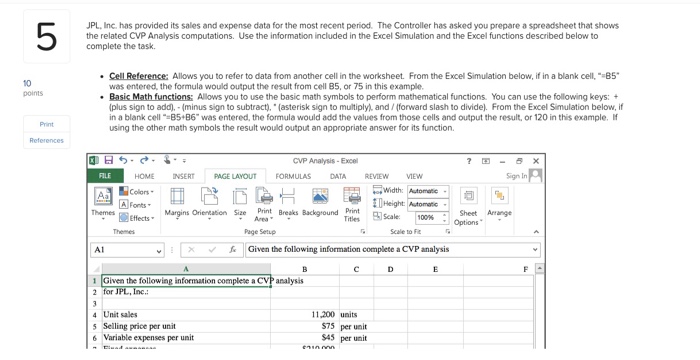This screenshot has width=700, height=360.
Task: Open the Margins options
Action: (x=177, y=202)
